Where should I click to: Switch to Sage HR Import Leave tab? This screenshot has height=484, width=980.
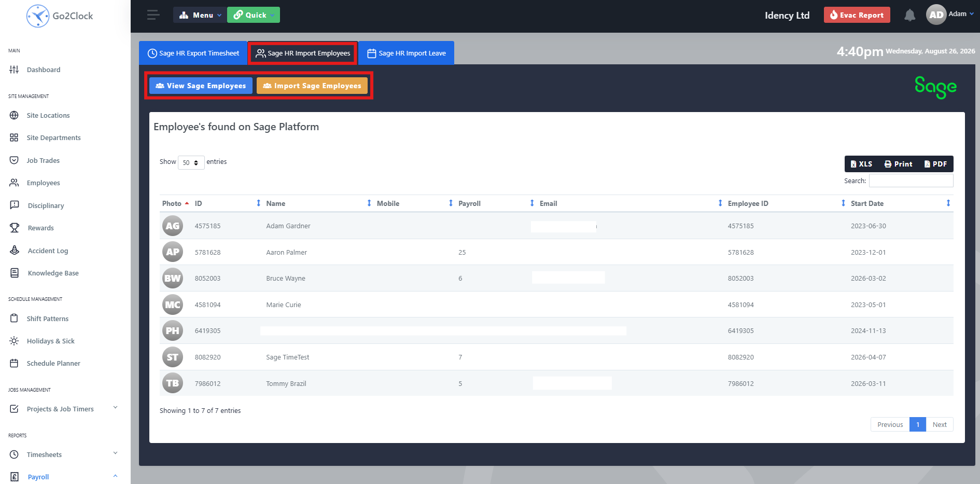[407, 53]
